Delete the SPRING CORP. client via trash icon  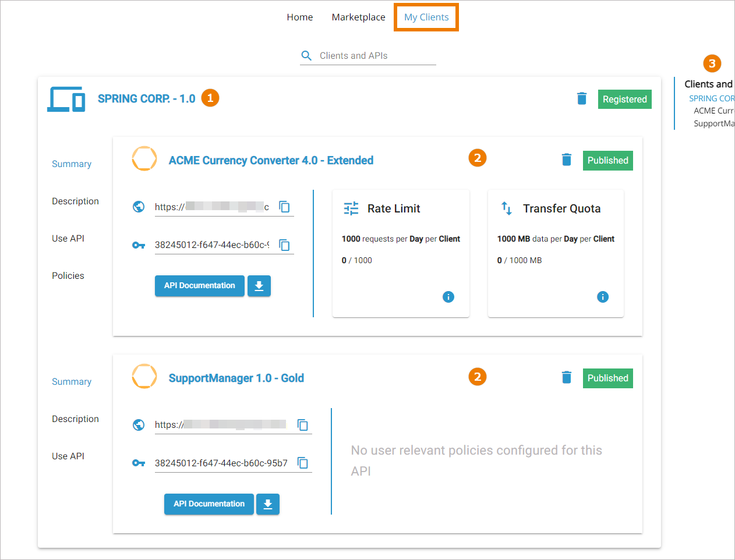(581, 98)
